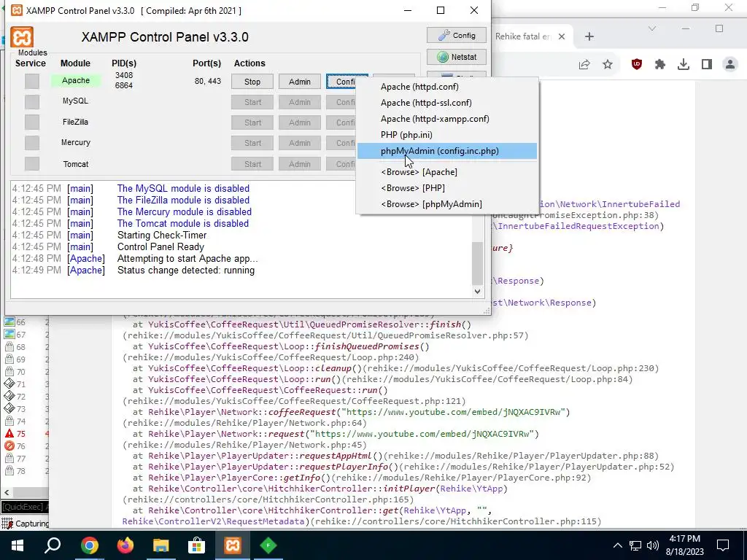Open Windows taskbar search
Screen dimensions: 747x560
pos(53,545)
